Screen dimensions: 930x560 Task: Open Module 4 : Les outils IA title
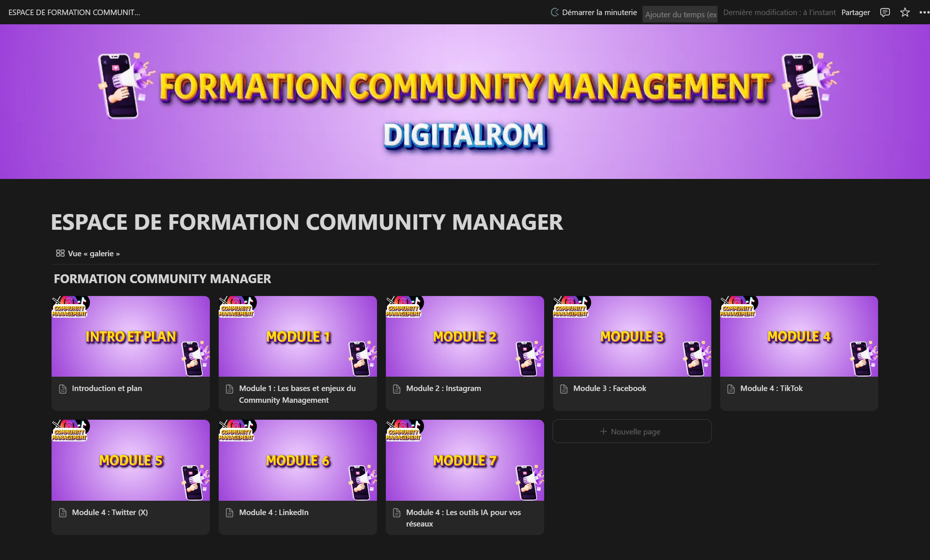click(x=463, y=518)
